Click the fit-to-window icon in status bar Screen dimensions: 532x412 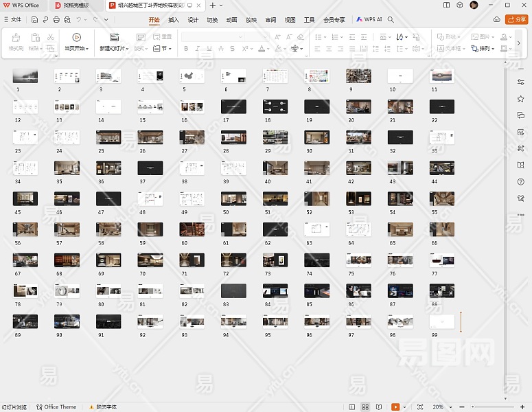[420, 407]
